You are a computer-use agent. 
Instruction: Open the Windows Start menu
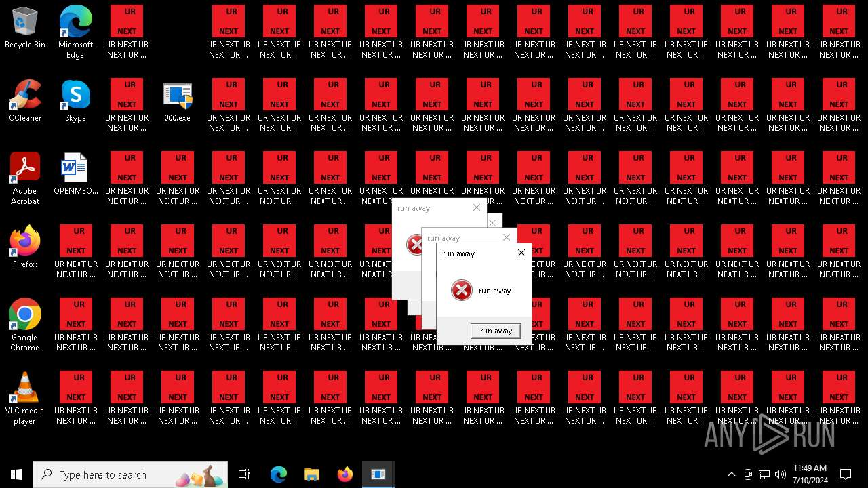pos(16,474)
